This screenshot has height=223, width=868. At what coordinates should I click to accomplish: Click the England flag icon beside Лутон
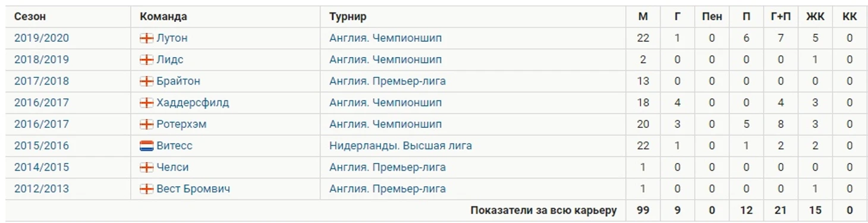coord(146,39)
